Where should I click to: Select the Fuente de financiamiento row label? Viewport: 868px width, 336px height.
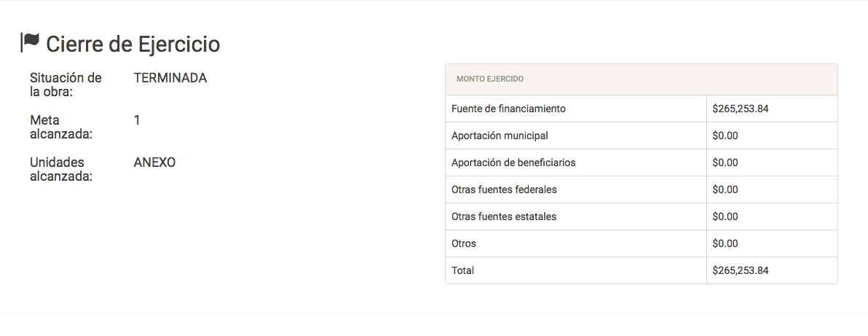tap(509, 109)
